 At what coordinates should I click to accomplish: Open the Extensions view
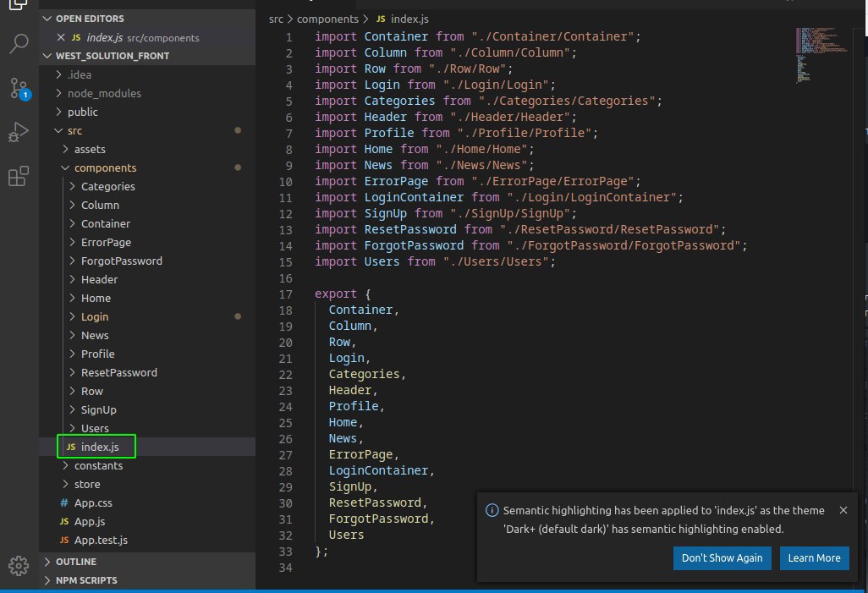(x=19, y=176)
